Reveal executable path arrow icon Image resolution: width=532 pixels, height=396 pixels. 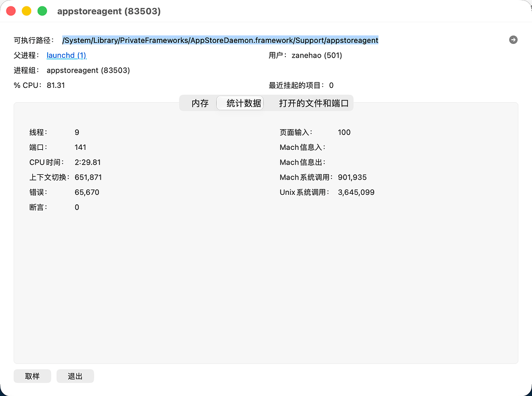coord(513,40)
